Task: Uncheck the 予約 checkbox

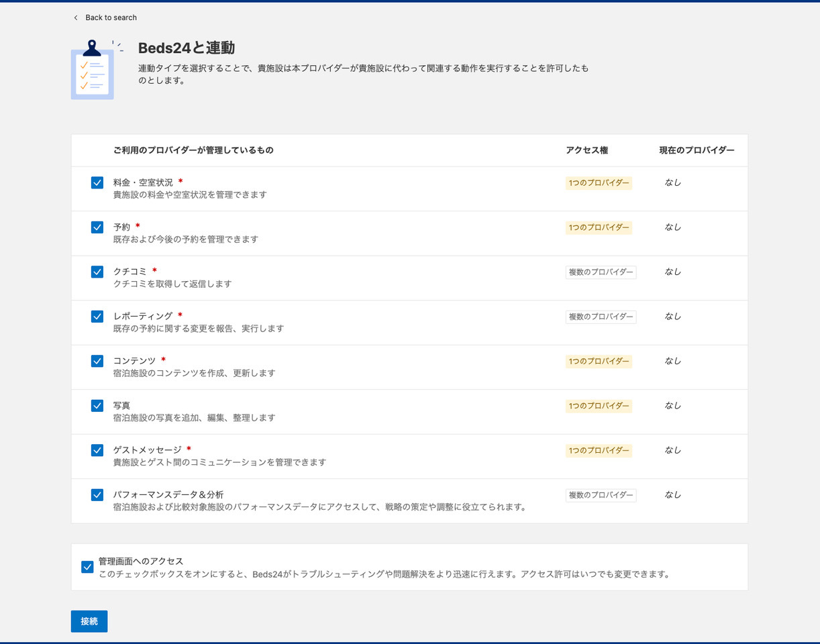Action: [97, 227]
